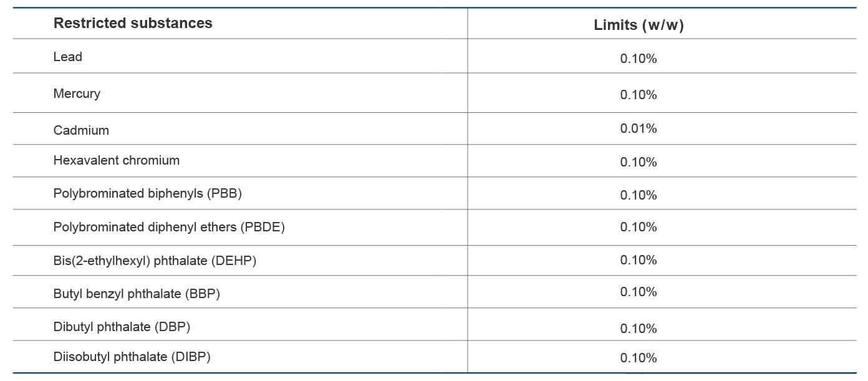868x381 pixels.
Task: Click the 0.10% limit for Lead
Action: (x=639, y=59)
